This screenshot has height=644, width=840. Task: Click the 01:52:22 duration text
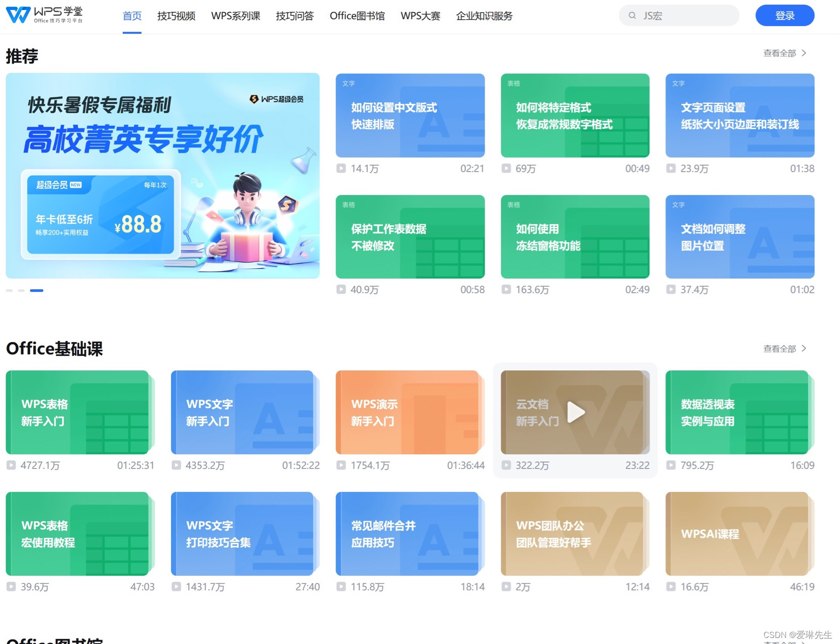301,465
